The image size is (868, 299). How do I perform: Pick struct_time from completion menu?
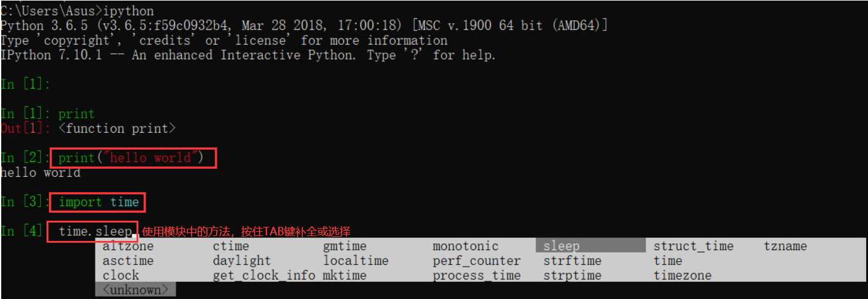(x=693, y=246)
